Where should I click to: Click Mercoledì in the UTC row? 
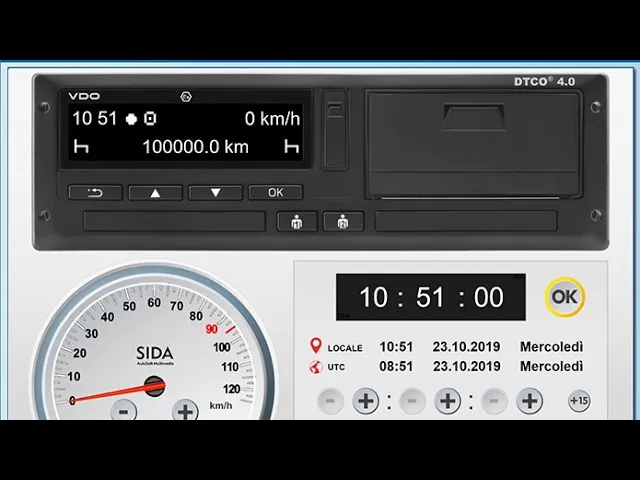point(551,366)
